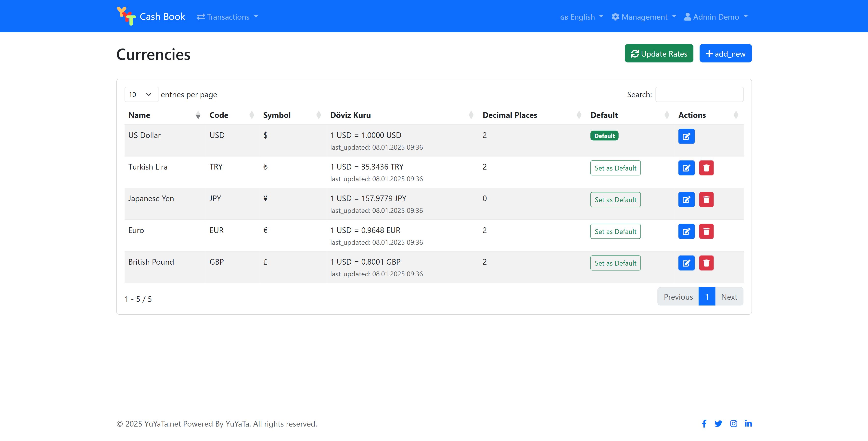The width and height of the screenshot is (868, 441).
Task: Open the Twitter footer icon
Action: tap(718, 424)
